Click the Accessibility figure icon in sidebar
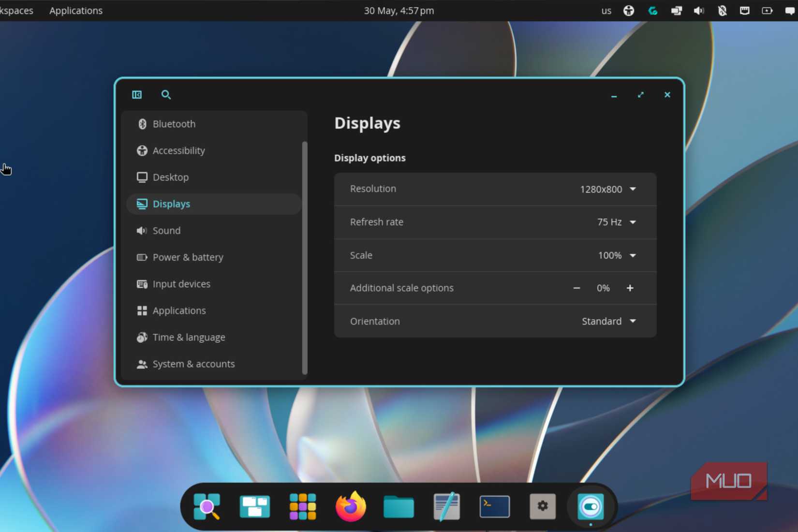This screenshot has width=798, height=532. pyautogui.click(x=142, y=151)
